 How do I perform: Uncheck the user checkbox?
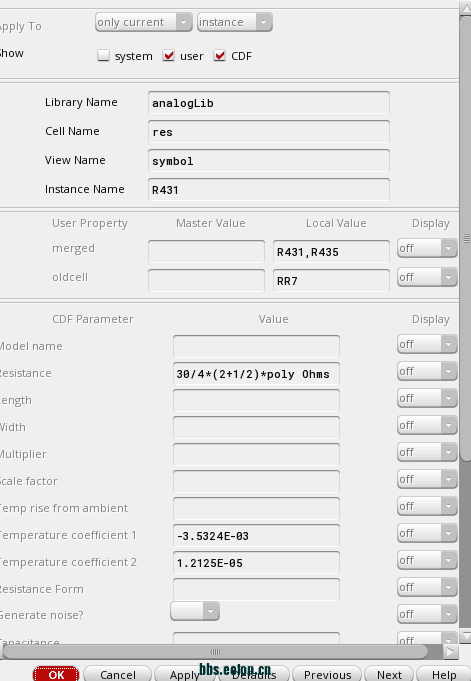[x=169, y=56]
